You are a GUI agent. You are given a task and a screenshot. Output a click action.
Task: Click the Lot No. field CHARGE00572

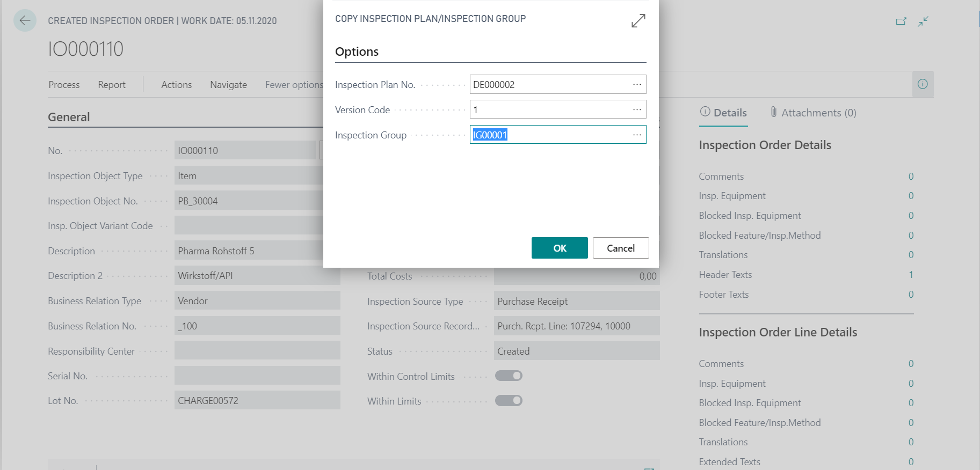(x=257, y=400)
